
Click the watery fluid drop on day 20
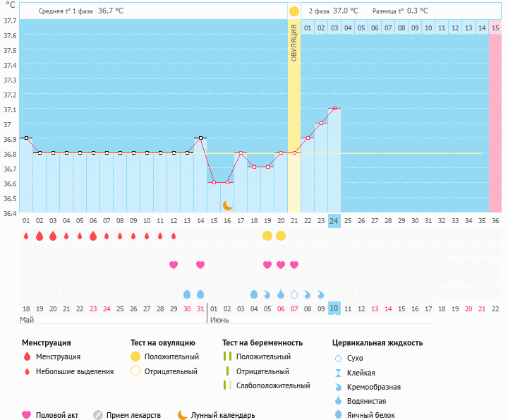281,294
